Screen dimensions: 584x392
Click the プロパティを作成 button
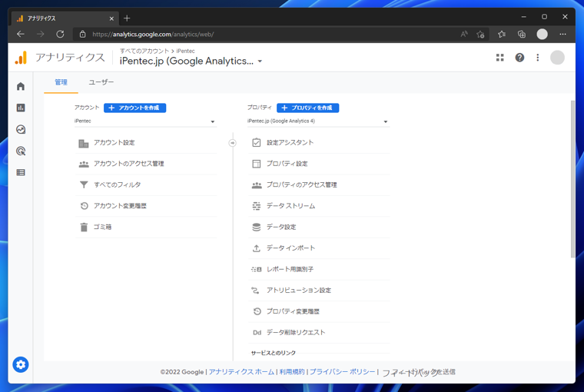point(307,108)
